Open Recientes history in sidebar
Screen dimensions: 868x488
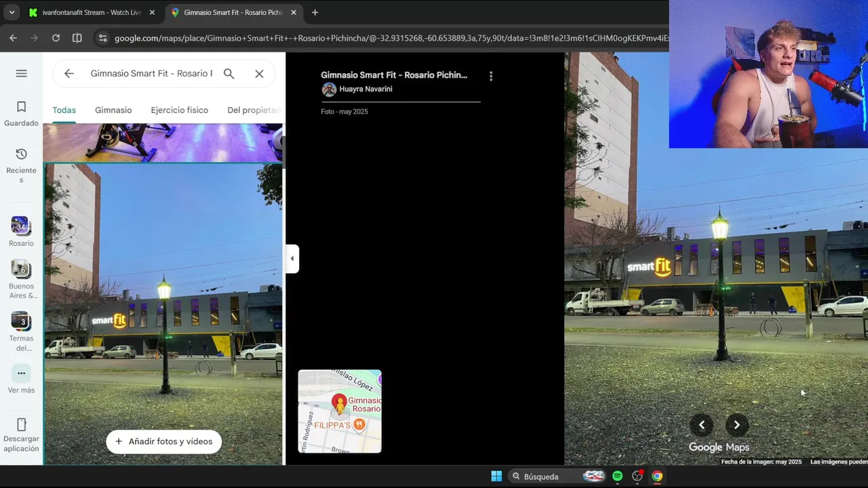pos(21,165)
